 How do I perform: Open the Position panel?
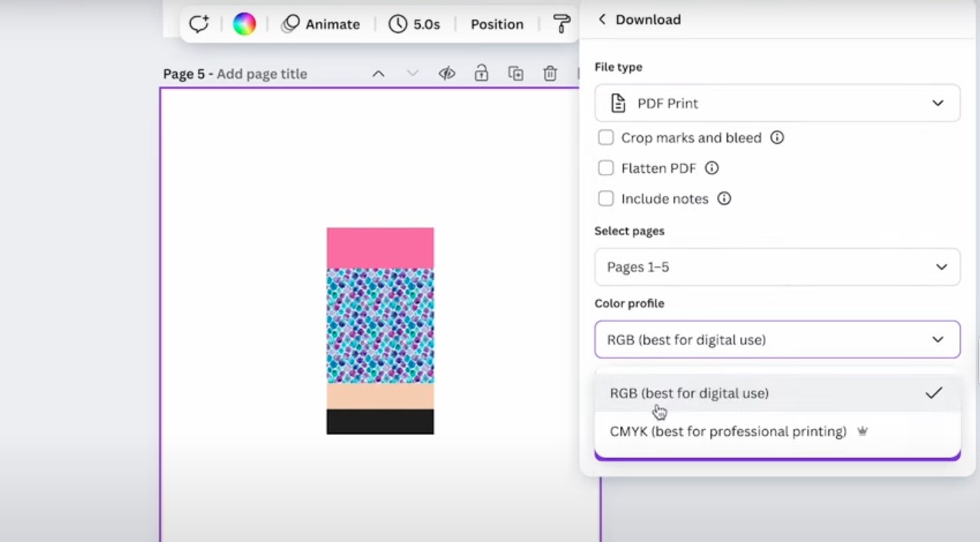click(497, 24)
